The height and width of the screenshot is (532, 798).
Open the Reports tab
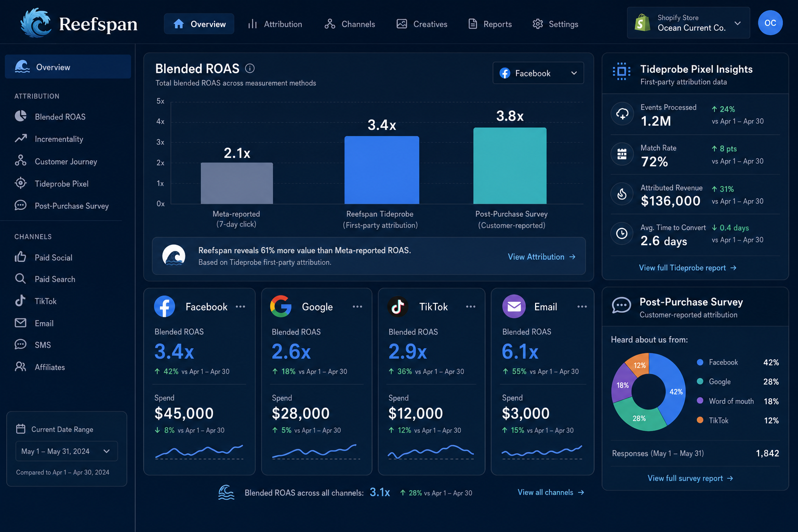point(490,24)
